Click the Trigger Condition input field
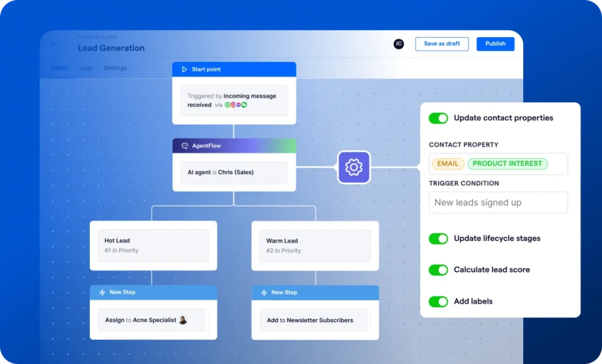This screenshot has height=364, width=602. 498,202
